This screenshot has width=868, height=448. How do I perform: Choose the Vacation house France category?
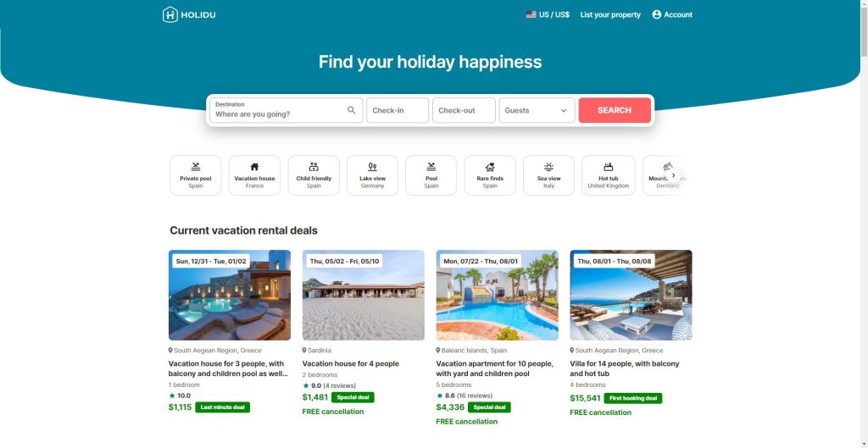(x=254, y=175)
